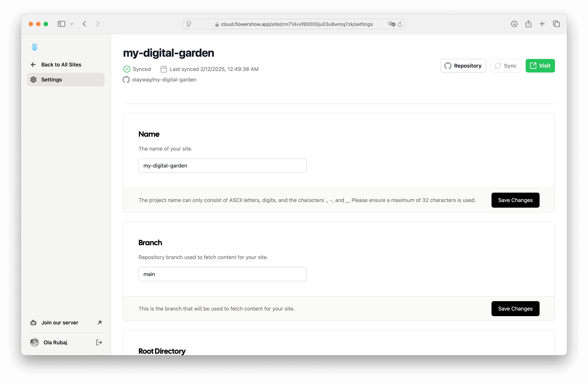Click the back arrow beside Back to All Sites
The width and height of the screenshot is (588, 383).
coord(33,65)
